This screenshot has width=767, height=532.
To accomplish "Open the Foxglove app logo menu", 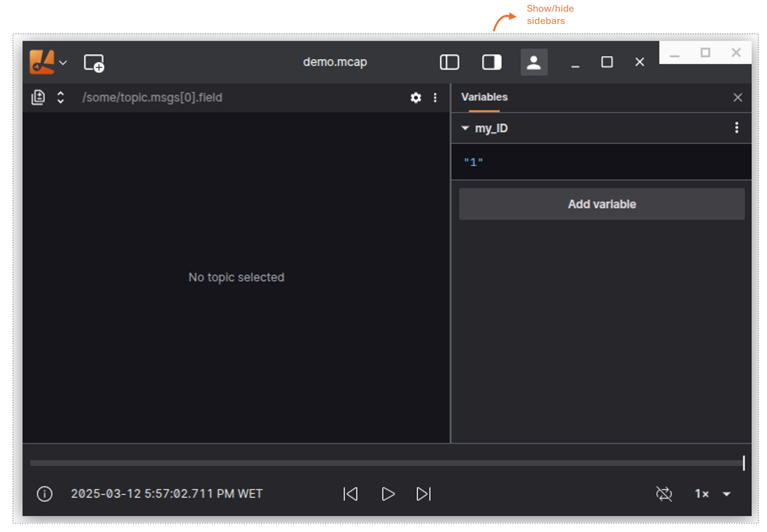I will pyautogui.click(x=42, y=62).
